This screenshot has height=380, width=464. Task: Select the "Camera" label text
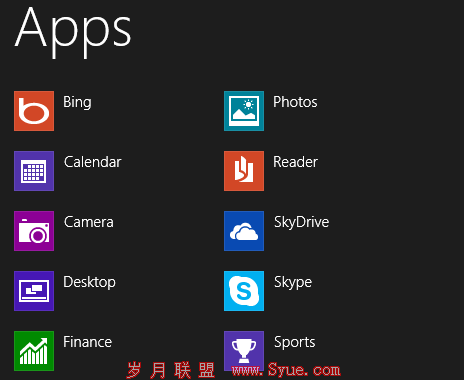click(x=89, y=222)
